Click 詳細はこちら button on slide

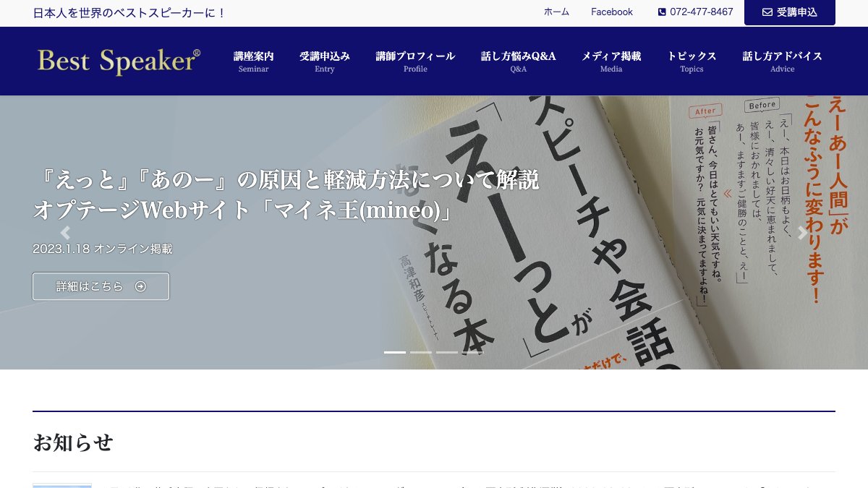click(x=101, y=286)
